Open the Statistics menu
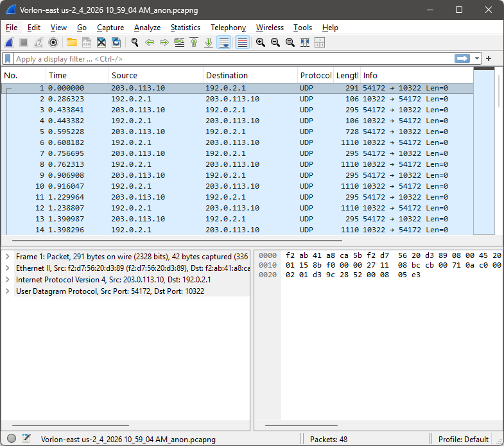The width and height of the screenshot is (504, 446). pos(185,28)
